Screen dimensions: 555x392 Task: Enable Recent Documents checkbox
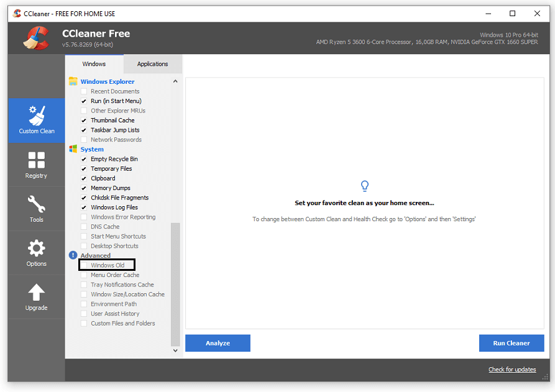coord(84,91)
